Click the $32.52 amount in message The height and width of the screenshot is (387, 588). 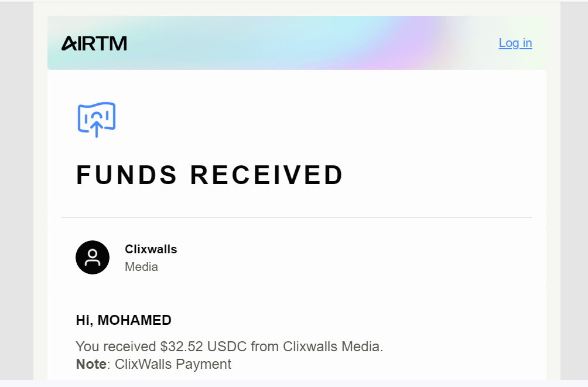[182, 347]
